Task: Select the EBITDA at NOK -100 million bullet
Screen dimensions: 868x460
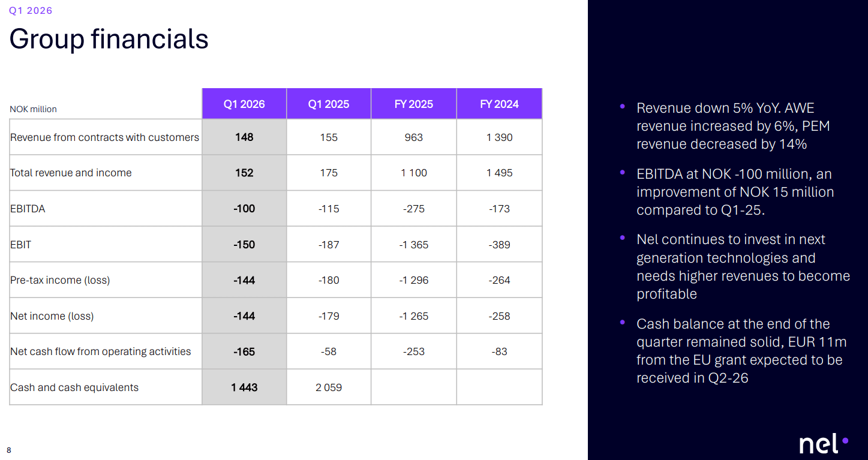Action: tap(735, 192)
